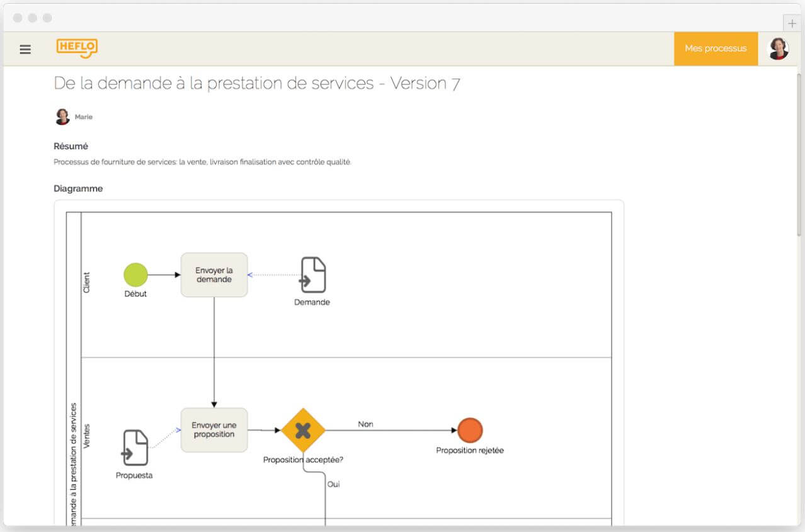Click the "Non" flow label

point(365,424)
